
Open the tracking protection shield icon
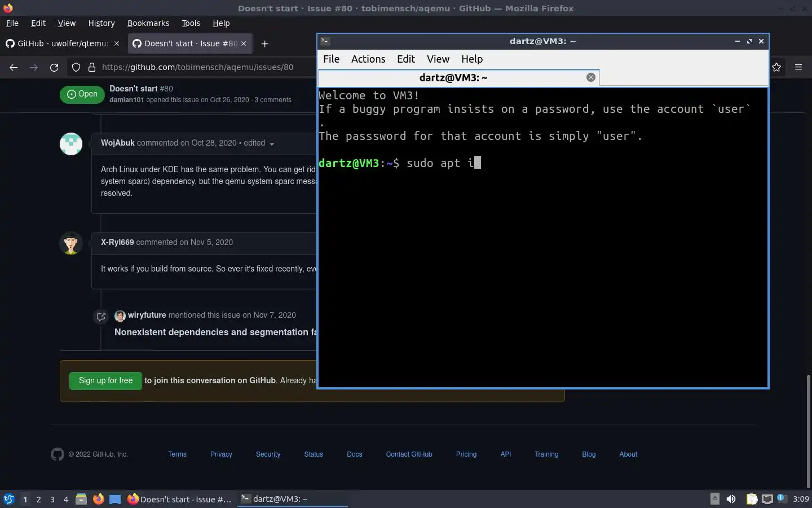click(x=76, y=67)
